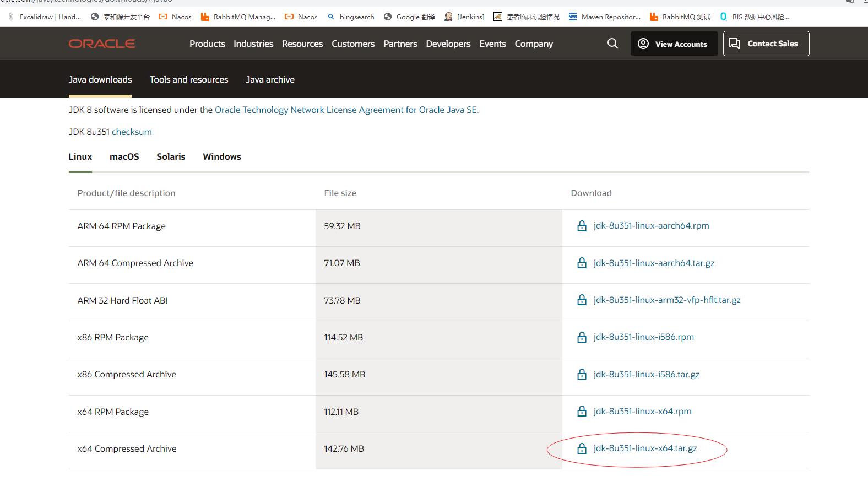
Task: Open the Customers menu
Action: pos(353,44)
